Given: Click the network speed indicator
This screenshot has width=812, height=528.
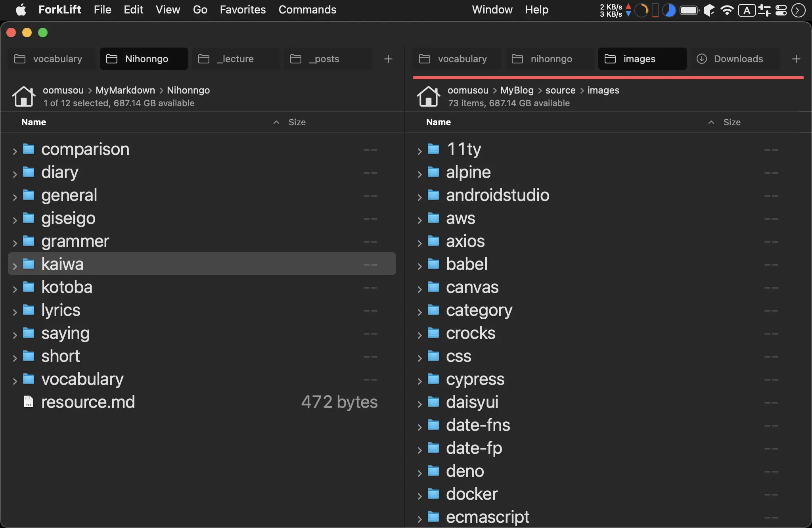Looking at the screenshot, I should [x=615, y=10].
